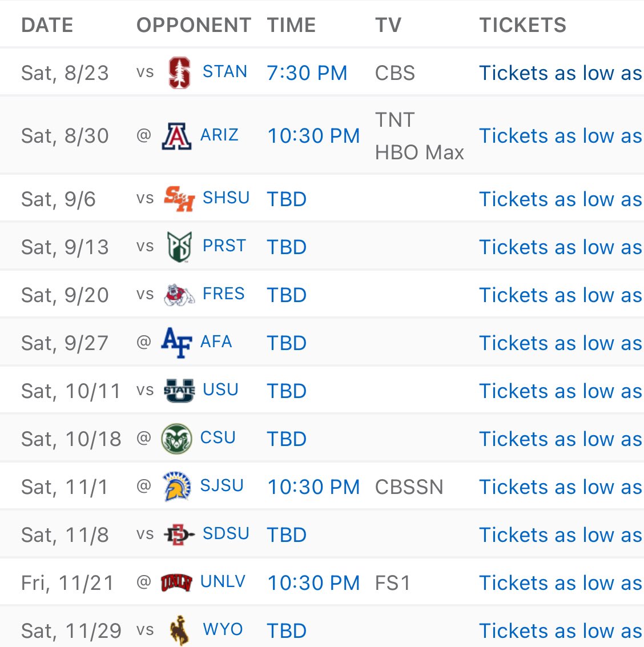Open the Sam Houston SH logo

tap(179, 199)
